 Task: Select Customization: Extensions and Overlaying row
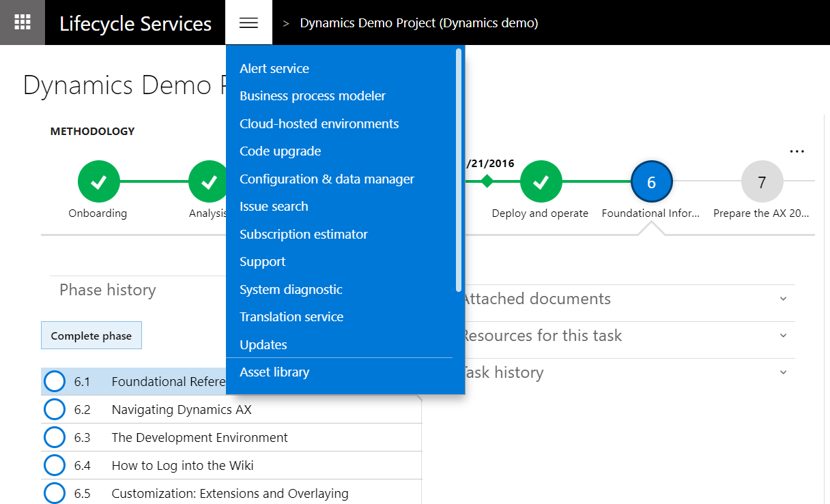pyautogui.click(x=231, y=493)
